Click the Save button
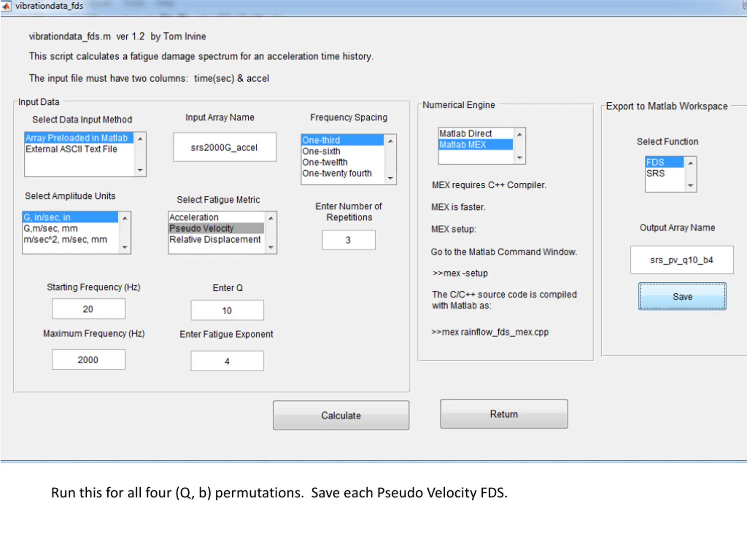This screenshot has height=560, width=747. pyautogui.click(x=682, y=296)
